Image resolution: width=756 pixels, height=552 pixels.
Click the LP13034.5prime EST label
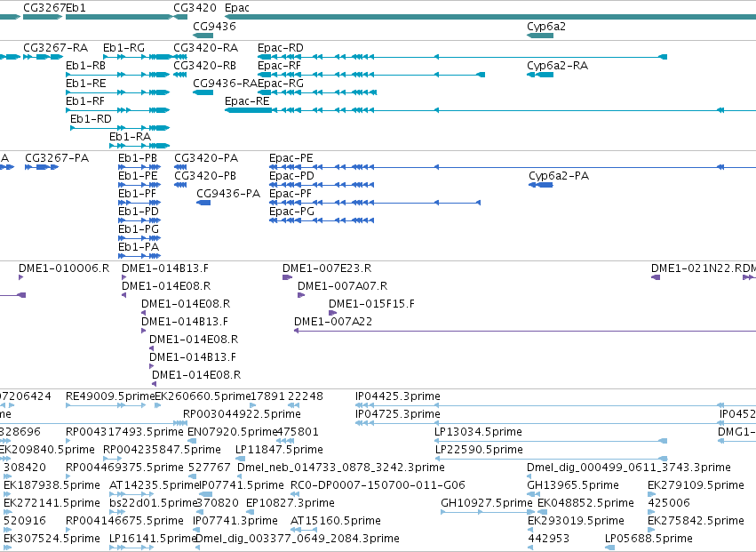(478, 432)
